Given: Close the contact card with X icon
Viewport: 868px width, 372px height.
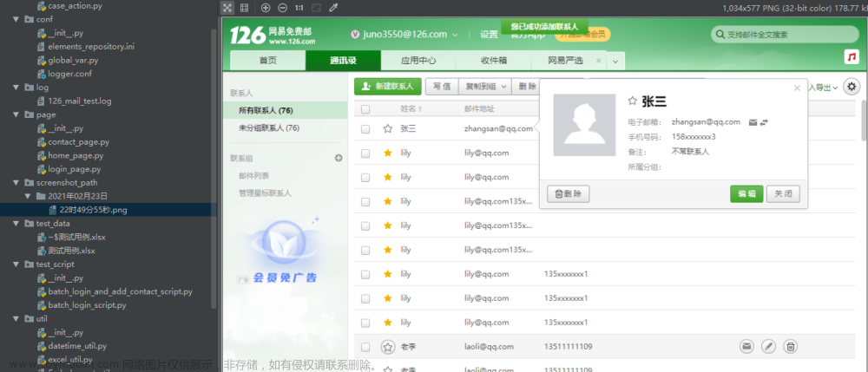Looking at the screenshot, I should [797, 88].
